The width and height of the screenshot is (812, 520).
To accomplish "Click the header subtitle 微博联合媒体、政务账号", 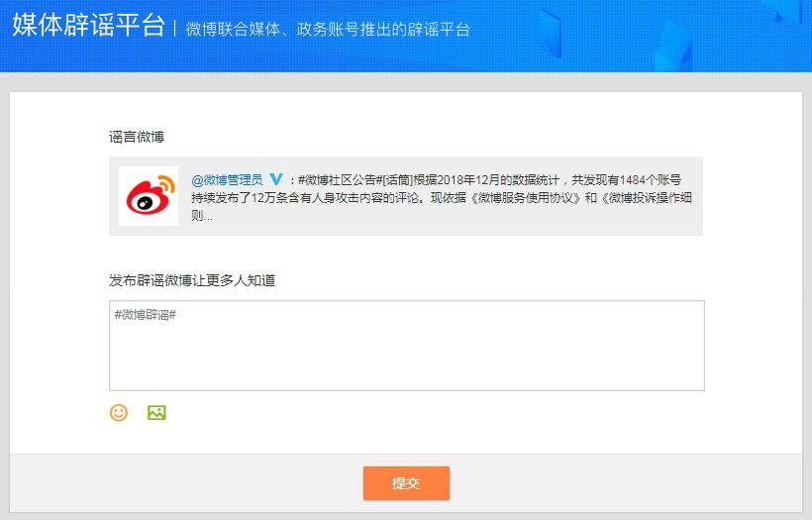I will pos(261,30).
